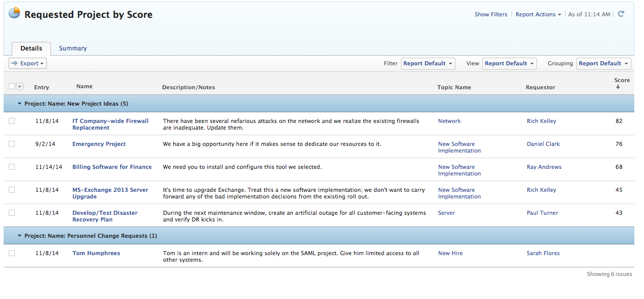Select the Details tab

click(31, 48)
